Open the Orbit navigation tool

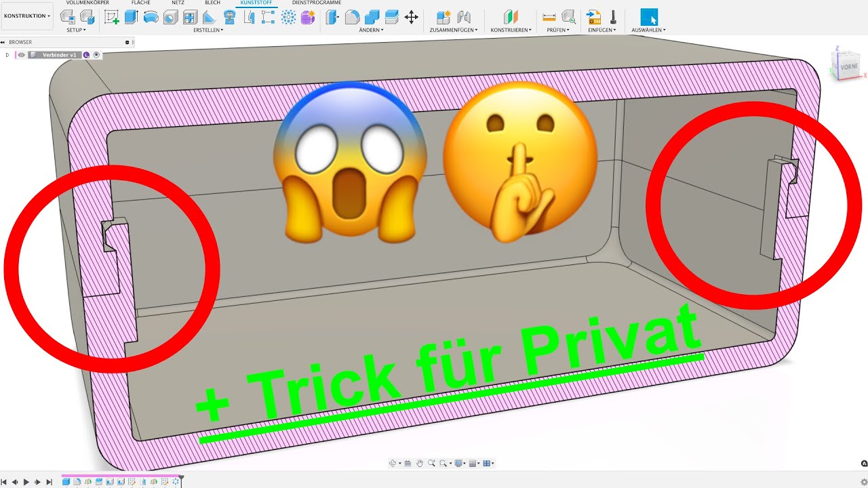click(392, 464)
